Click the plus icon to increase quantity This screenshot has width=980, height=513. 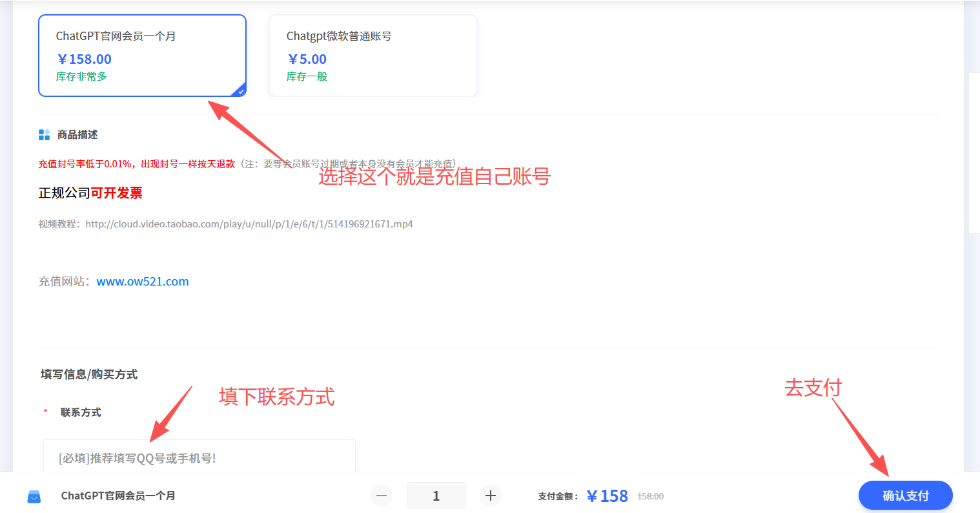coord(491,496)
